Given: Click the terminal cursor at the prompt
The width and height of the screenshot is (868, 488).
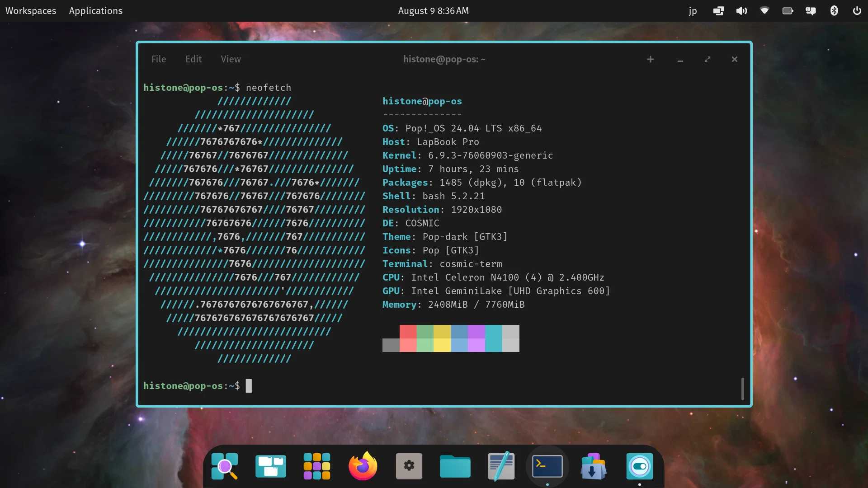Looking at the screenshot, I should click(x=249, y=386).
